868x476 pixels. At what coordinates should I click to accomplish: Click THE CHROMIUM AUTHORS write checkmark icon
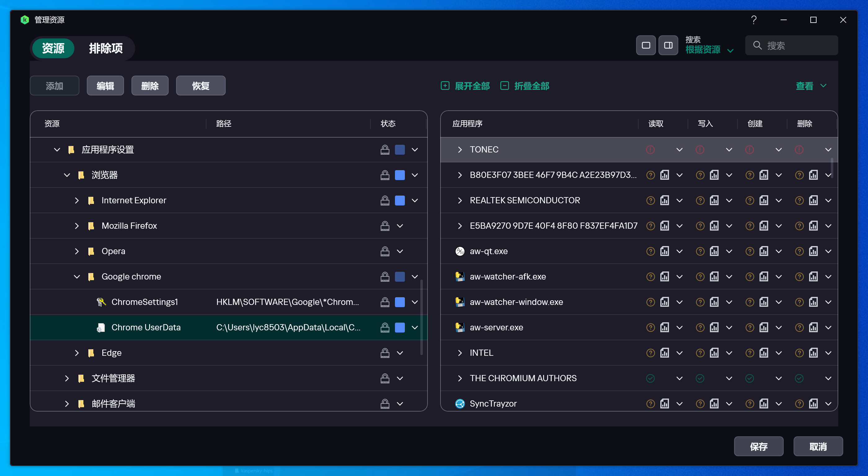point(700,378)
